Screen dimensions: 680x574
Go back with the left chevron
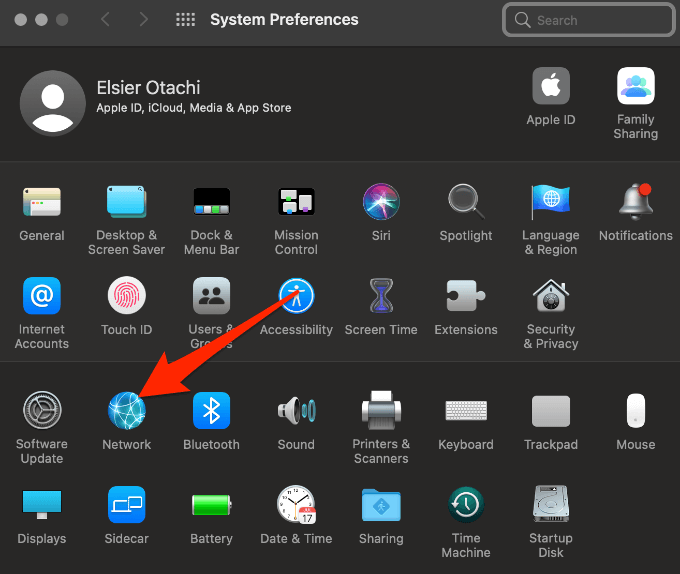click(105, 20)
